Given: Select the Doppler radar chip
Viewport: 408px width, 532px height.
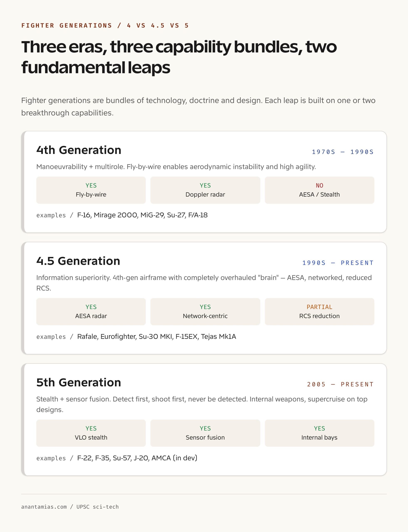Looking at the screenshot, I should tap(205, 190).
